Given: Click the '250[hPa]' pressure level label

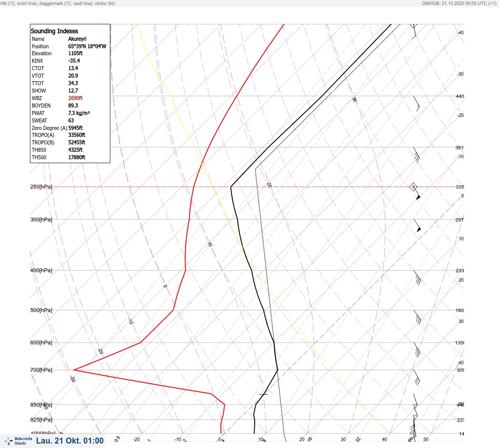Looking at the screenshot, I should coord(41,187).
